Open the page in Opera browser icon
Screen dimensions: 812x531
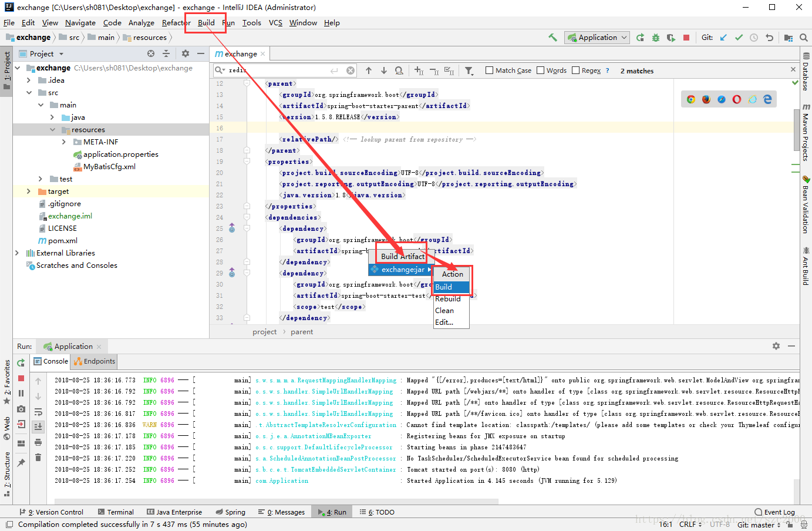pos(737,99)
